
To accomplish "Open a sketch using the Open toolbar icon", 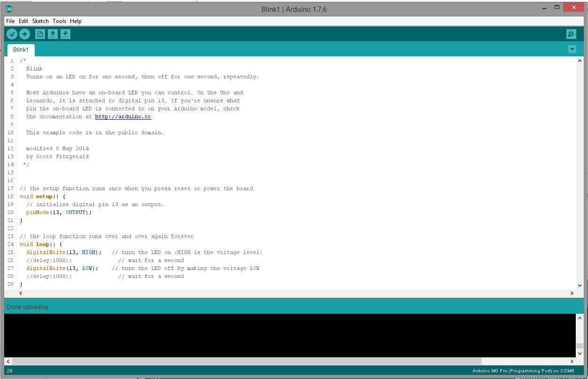I will tap(53, 34).
